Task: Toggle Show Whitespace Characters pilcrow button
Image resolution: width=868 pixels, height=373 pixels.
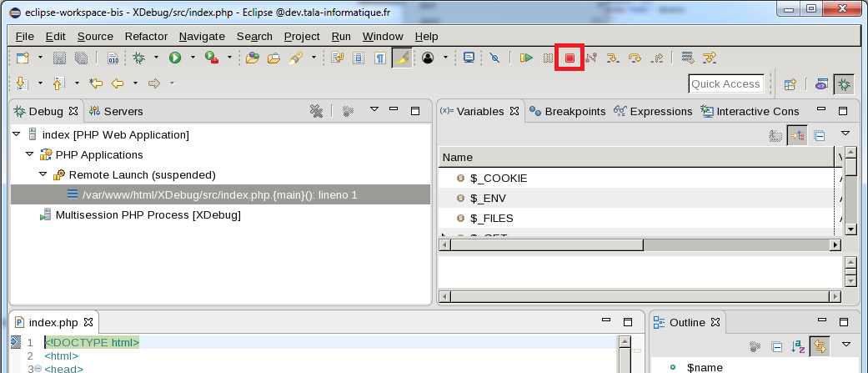Action: (x=380, y=58)
